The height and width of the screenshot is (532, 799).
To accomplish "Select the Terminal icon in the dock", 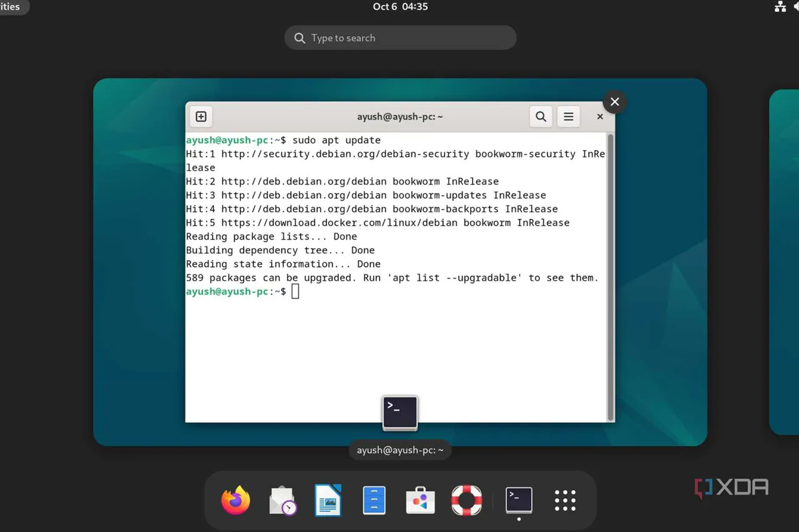I will coord(519,500).
